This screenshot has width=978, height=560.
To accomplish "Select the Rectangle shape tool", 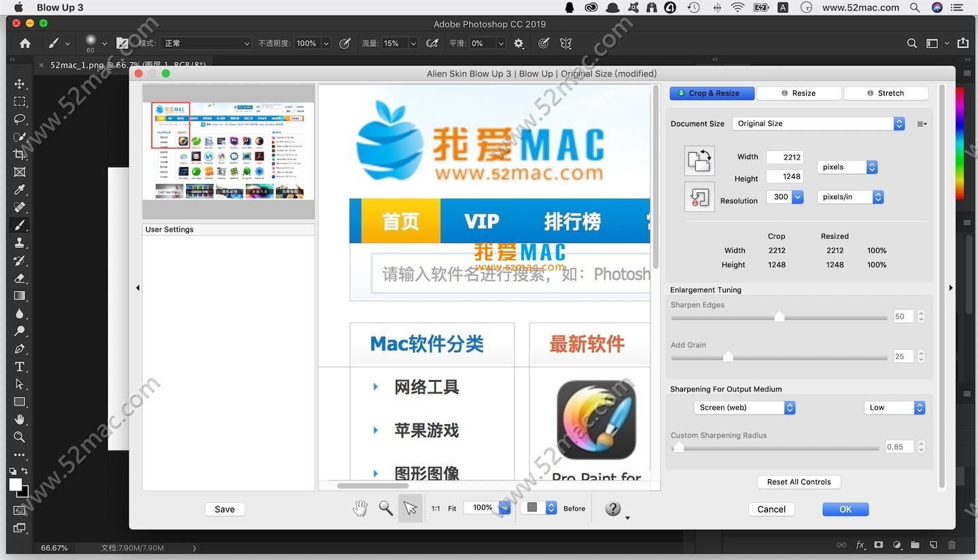I will [x=20, y=402].
